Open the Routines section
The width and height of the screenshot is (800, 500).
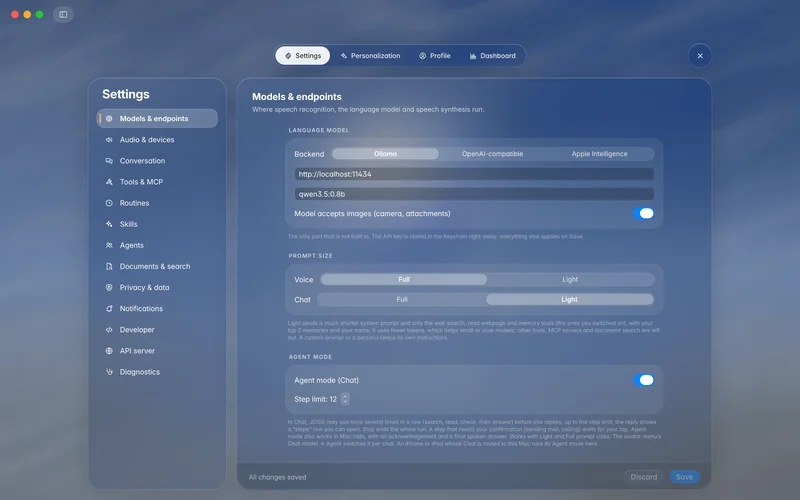point(157,203)
